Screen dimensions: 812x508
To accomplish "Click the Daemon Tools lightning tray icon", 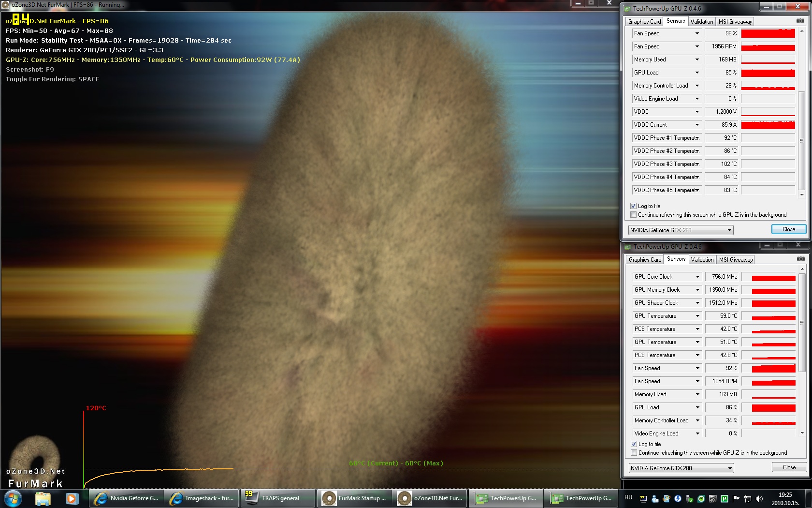I will [678, 498].
